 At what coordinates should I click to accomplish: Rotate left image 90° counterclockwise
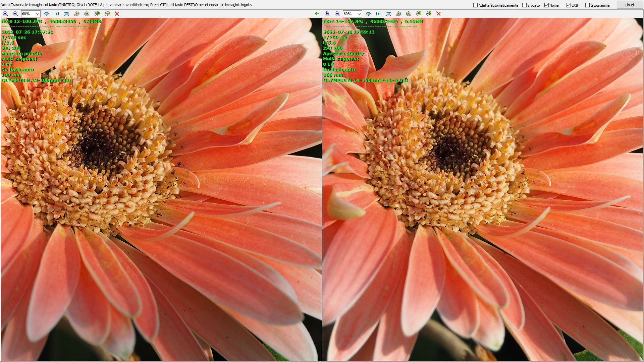pos(77,14)
